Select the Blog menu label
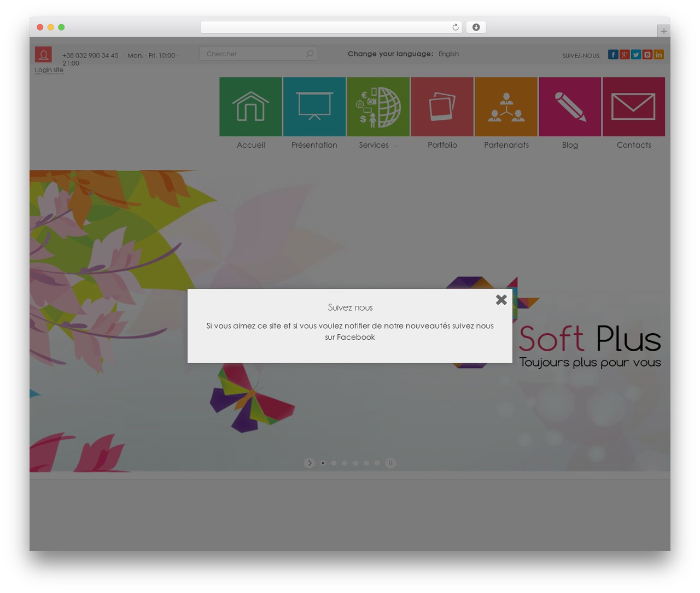Screen dimensions: 700x593 tap(570, 145)
